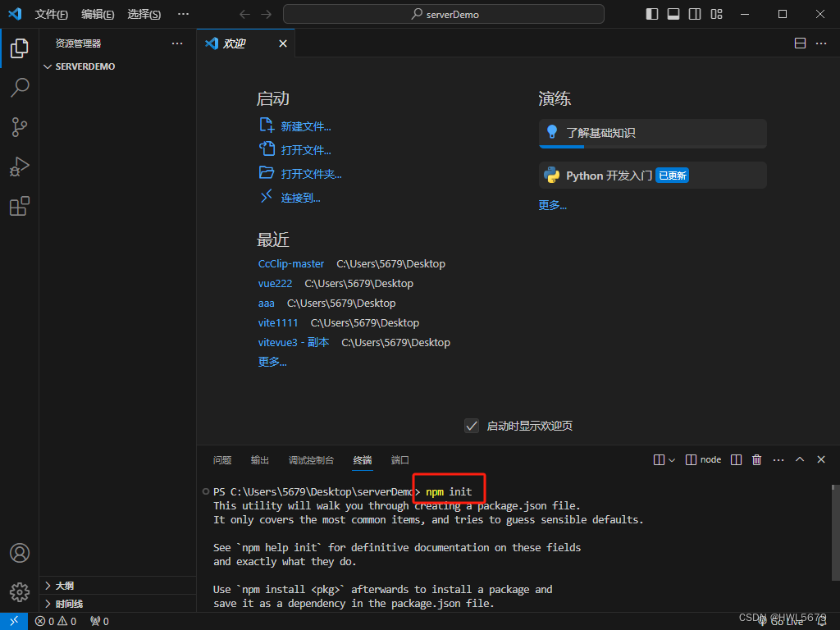Open the customize layout icon
The image size is (840, 630).
(x=716, y=15)
